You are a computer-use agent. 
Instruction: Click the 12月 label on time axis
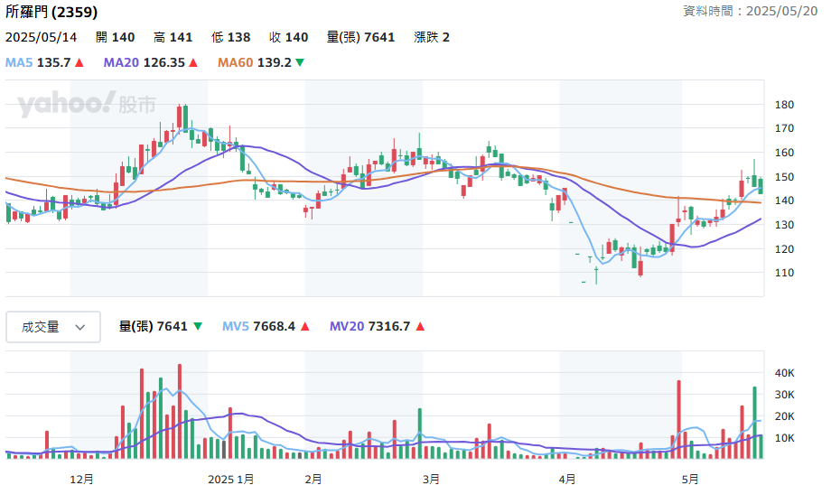click(x=81, y=479)
